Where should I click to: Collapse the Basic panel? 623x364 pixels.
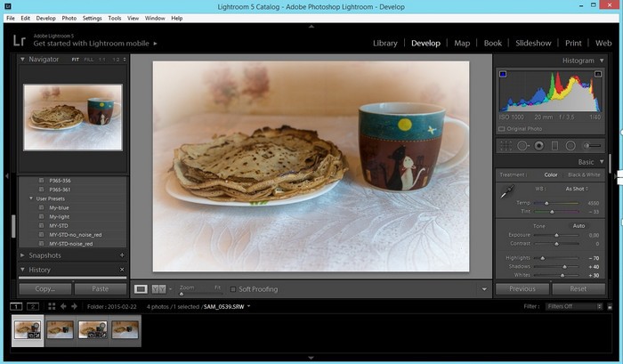(x=602, y=162)
